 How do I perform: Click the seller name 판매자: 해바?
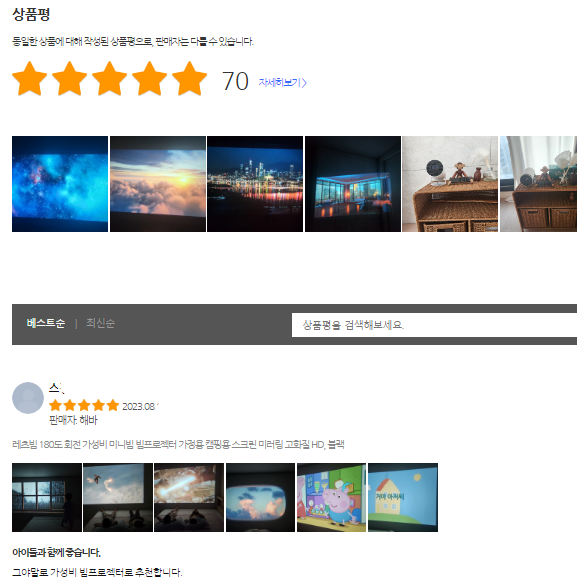73,420
